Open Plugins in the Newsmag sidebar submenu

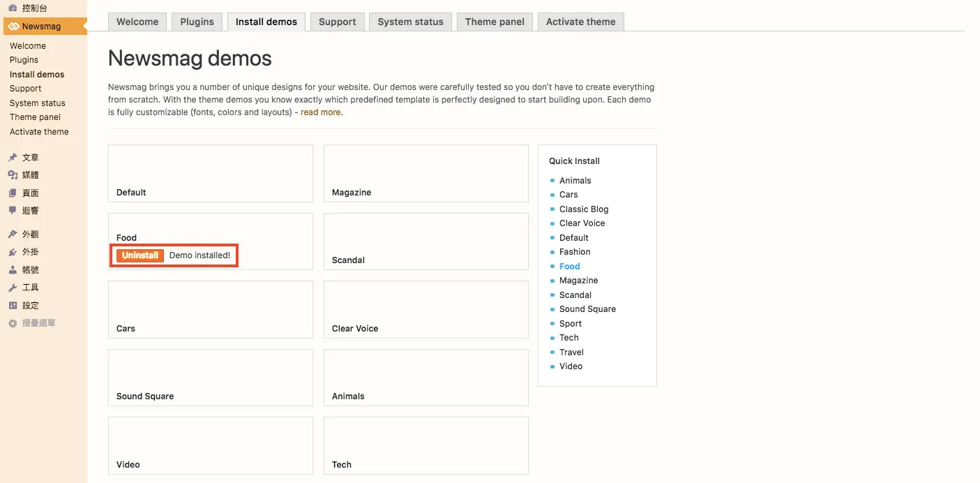point(24,60)
